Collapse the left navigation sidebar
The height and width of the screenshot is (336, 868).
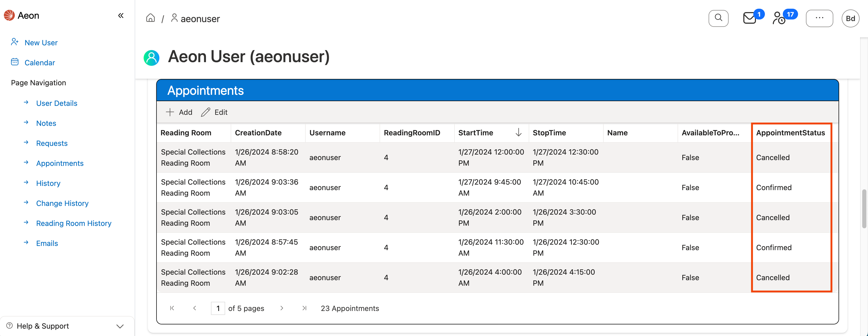tap(121, 15)
